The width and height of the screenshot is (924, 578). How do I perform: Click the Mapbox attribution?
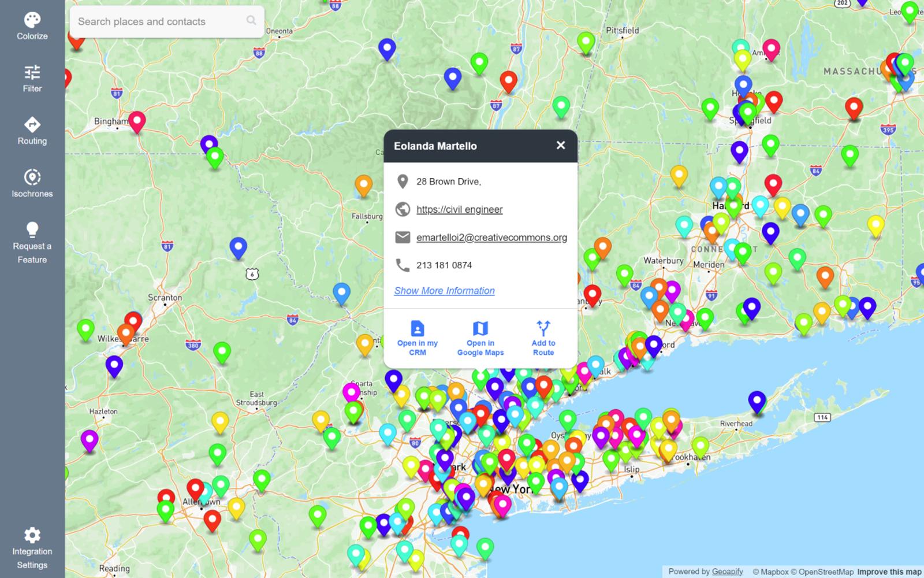(x=770, y=572)
